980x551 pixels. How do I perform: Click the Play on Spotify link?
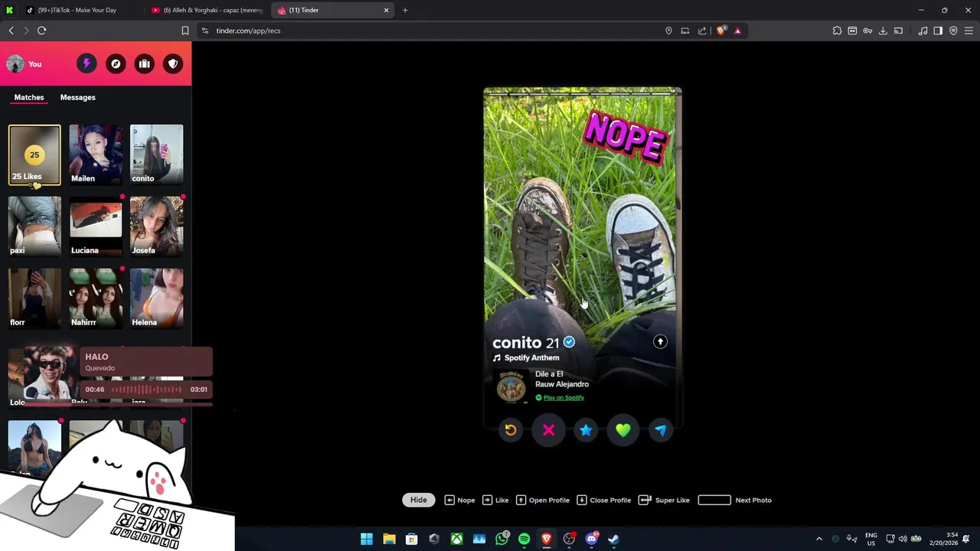click(x=563, y=397)
